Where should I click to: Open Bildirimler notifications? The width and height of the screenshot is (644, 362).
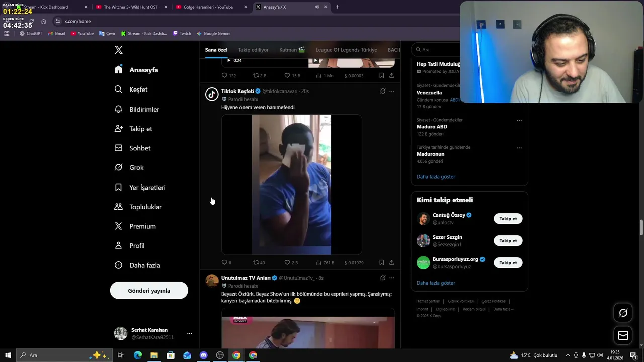point(137,109)
